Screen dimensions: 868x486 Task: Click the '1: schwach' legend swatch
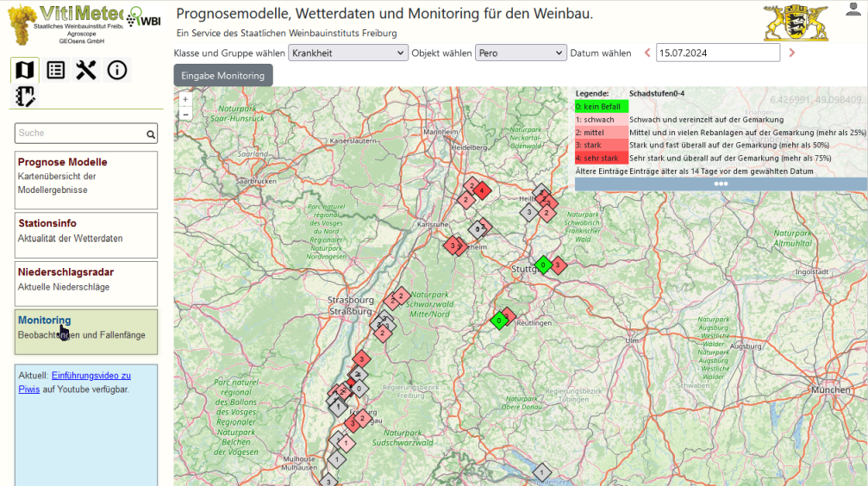point(602,120)
